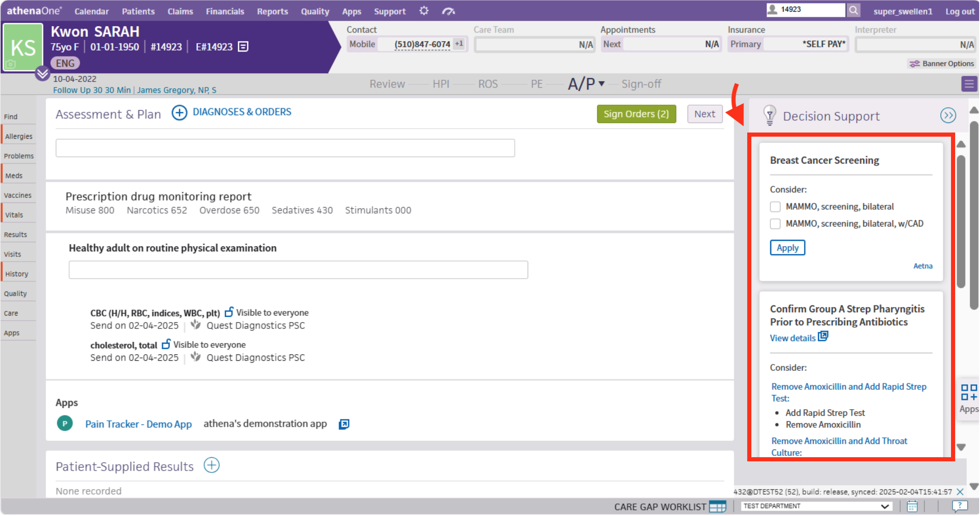Click note field under Healthy adult diagnosis
980x516 pixels.
pyautogui.click(x=298, y=270)
